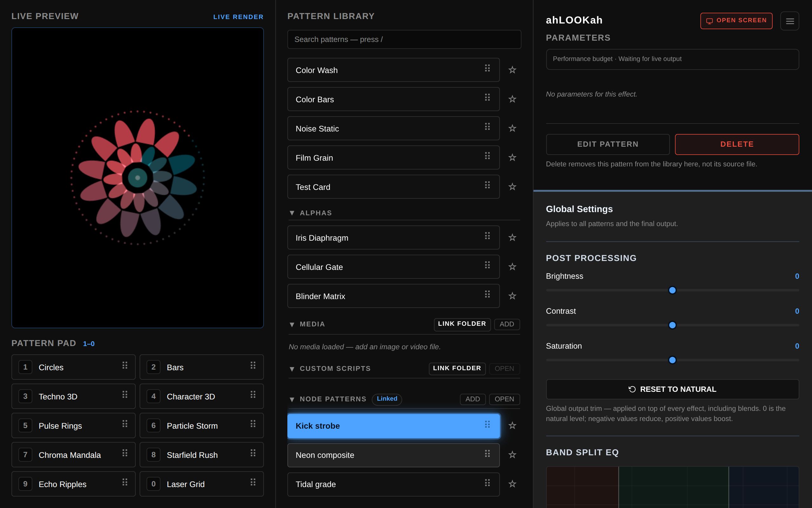Image resolution: width=812 pixels, height=508 pixels.
Task: Click drag handle on Pulse Rings pad
Action: click(x=125, y=424)
